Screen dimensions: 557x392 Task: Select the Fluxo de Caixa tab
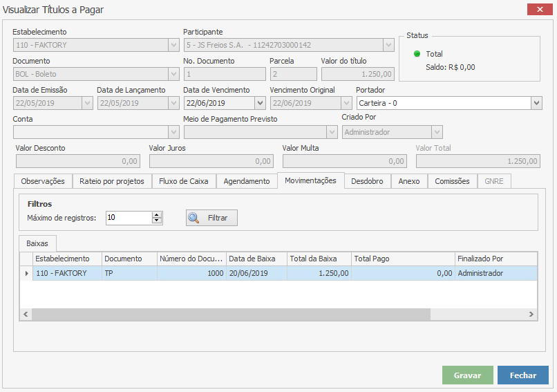point(184,181)
